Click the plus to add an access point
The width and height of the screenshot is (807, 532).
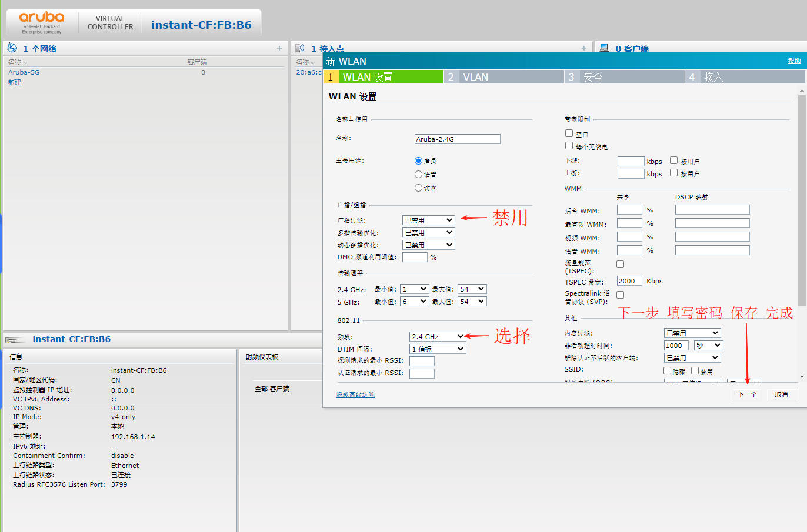tap(584, 48)
